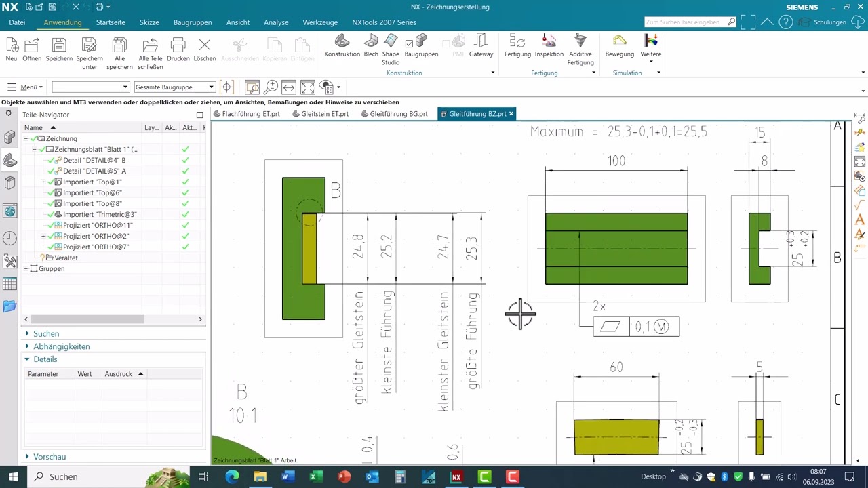This screenshot has width=868, height=488.
Task: Open the Additive Fertigung icon
Action: [580, 41]
